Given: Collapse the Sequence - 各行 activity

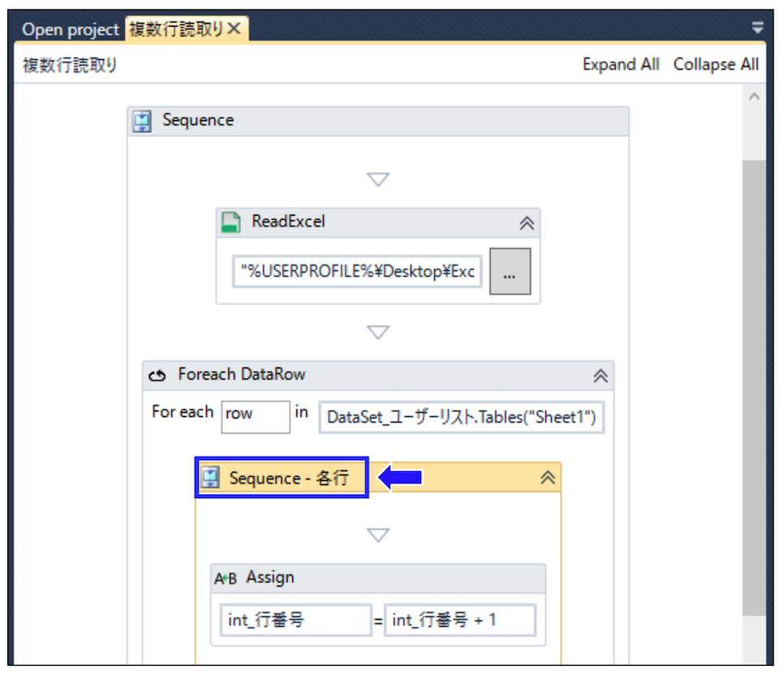Looking at the screenshot, I should click(x=548, y=478).
